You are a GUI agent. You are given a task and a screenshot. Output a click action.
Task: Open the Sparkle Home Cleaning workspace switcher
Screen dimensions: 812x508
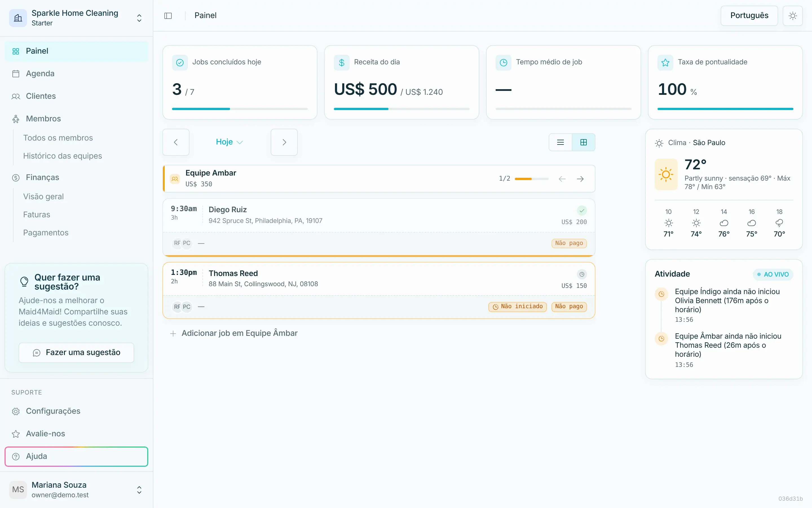76,18
